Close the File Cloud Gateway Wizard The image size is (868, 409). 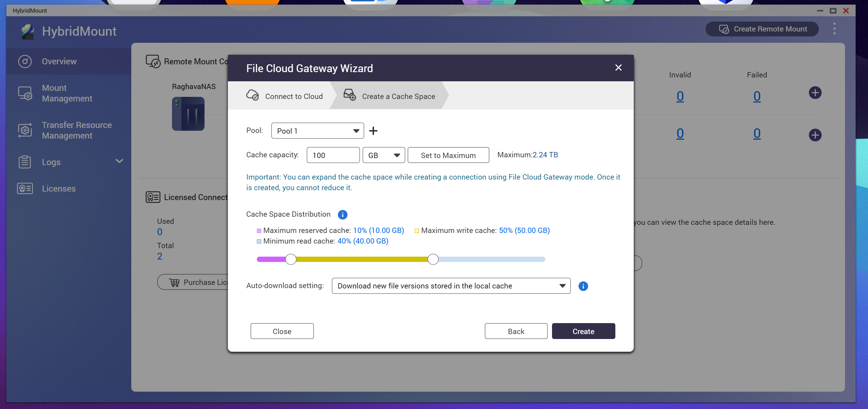pyautogui.click(x=619, y=68)
